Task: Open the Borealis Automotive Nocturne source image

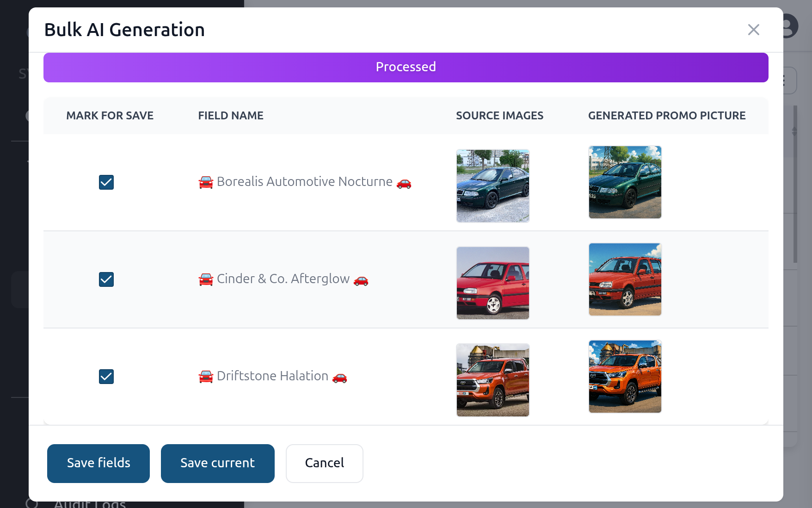Action: coord(492,186)
